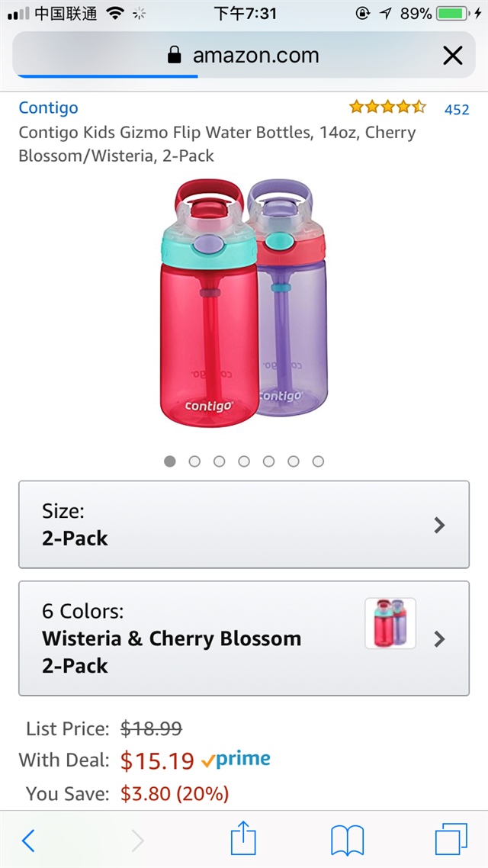Image resolution: width=488 pixels, height=868 pixels.
Task: Open the Contigo brand link
Action: pos(48,108)
